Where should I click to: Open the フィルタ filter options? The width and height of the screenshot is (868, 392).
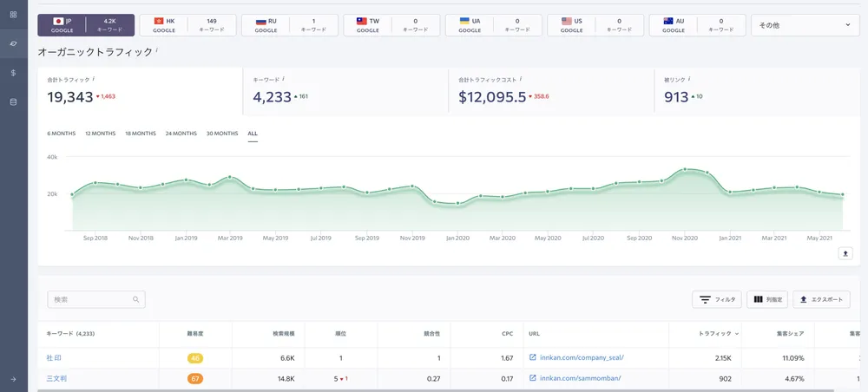(716, 299)
